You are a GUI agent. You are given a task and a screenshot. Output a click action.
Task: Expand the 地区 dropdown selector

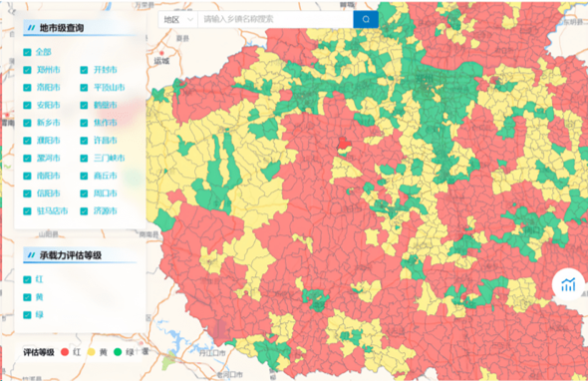(x=178, y=19)
